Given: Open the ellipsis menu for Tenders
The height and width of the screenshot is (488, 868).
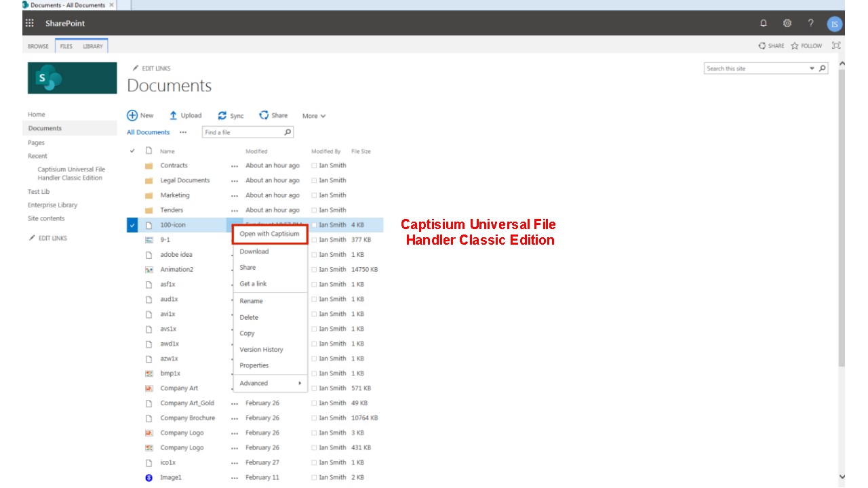Looking at the screenshot, I should (235, 211).
